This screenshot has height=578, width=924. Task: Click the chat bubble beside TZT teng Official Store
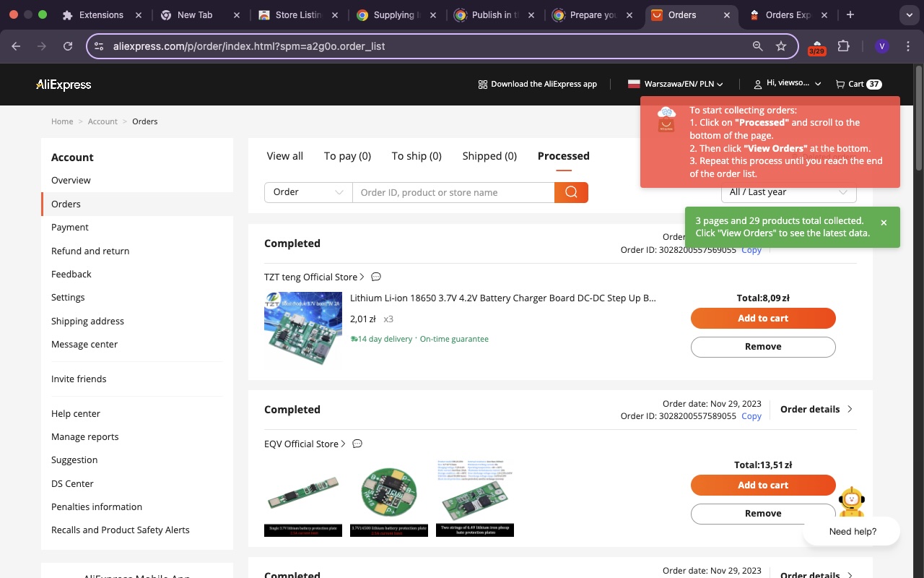(376, 277)
